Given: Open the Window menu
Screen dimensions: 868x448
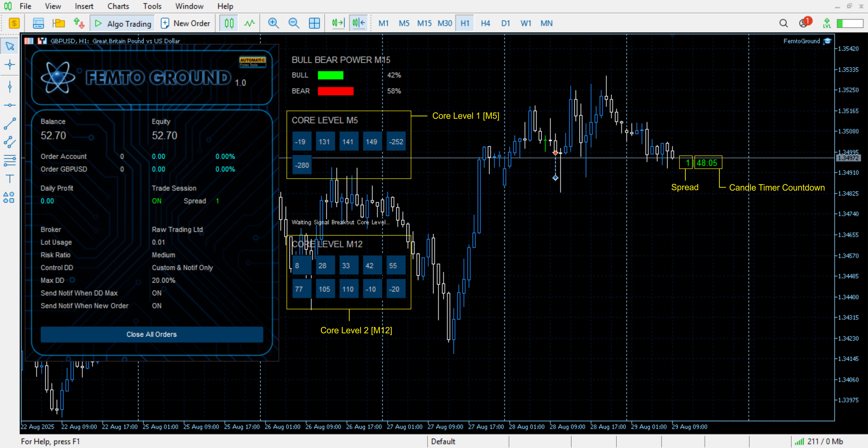Looking at the screenshot, I should click(x=189, y=6).
